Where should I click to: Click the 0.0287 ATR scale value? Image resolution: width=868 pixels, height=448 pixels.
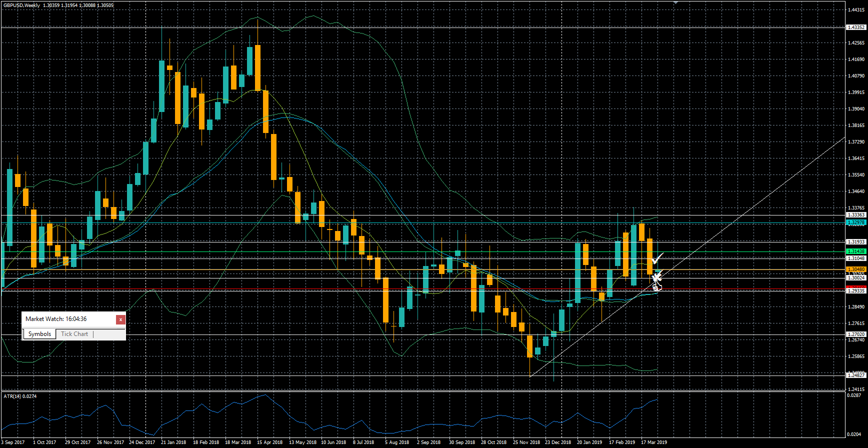[854, 395]
